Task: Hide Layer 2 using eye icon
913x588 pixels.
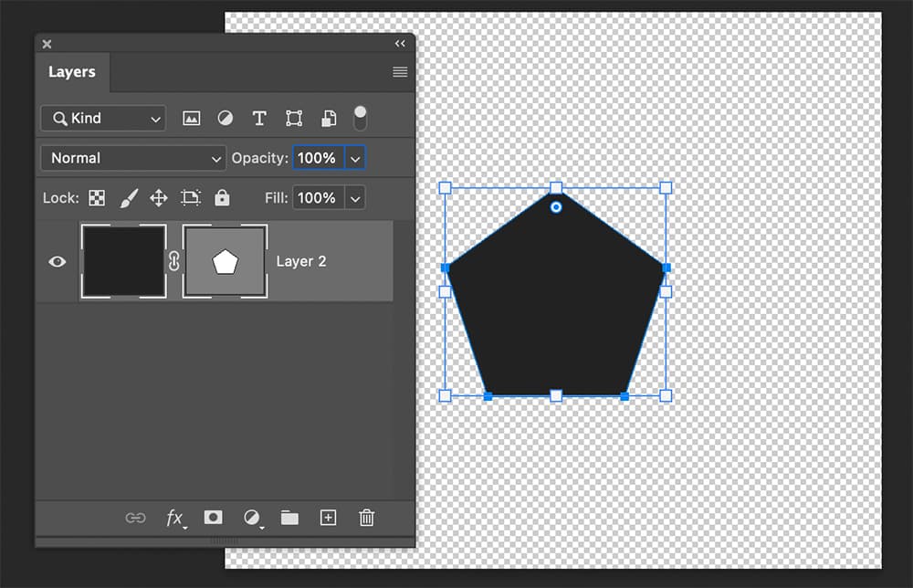Action: pyautogui.click(x=57, y=261)
